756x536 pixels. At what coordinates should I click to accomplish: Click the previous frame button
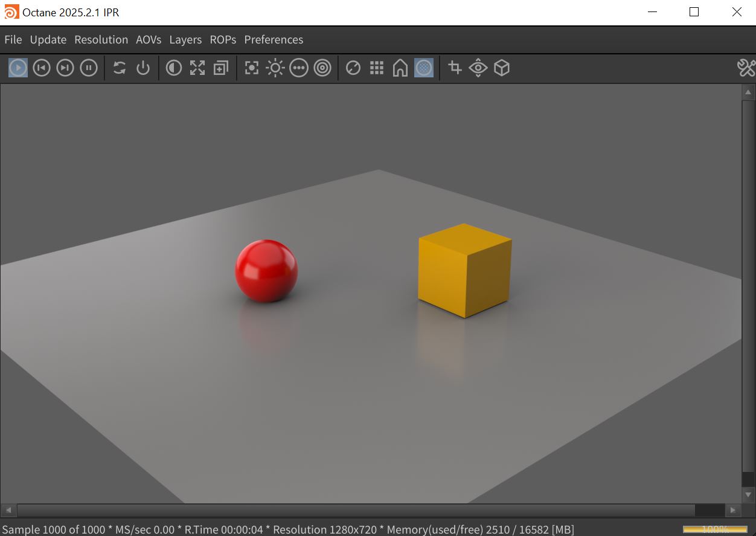pos(41,68)
